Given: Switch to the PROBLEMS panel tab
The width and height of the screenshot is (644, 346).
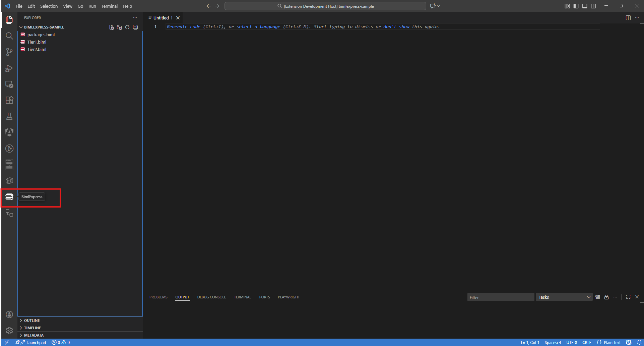Looking at the screenshot, I should pyautogui.click(x=158, y=297).
